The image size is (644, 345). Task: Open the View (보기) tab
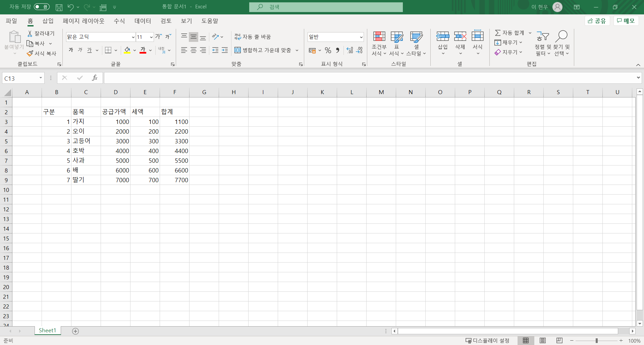186,21
